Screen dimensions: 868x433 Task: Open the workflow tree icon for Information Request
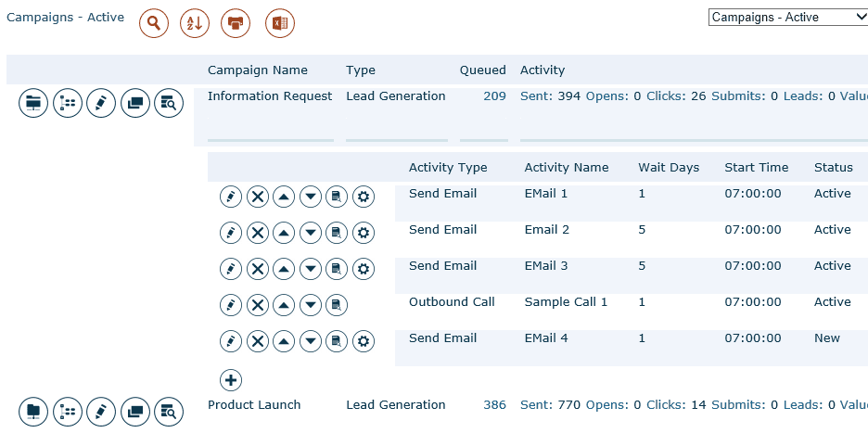pos(68,103)
